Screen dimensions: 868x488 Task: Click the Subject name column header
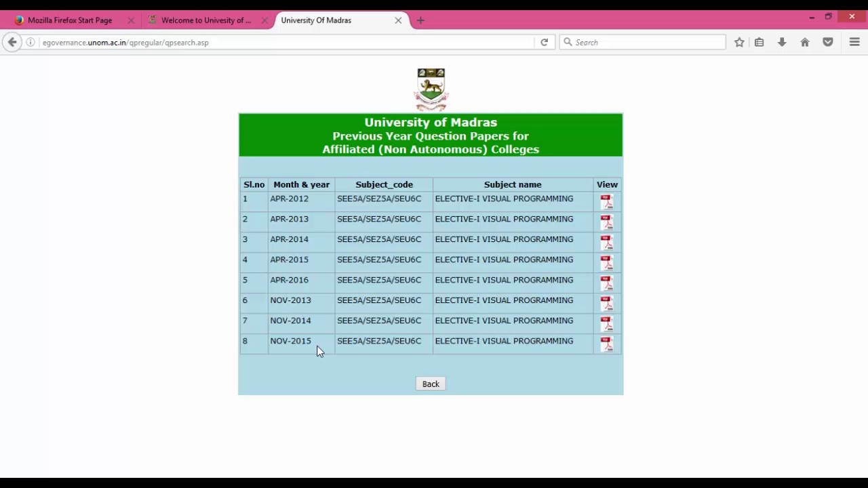coord(513,184)
